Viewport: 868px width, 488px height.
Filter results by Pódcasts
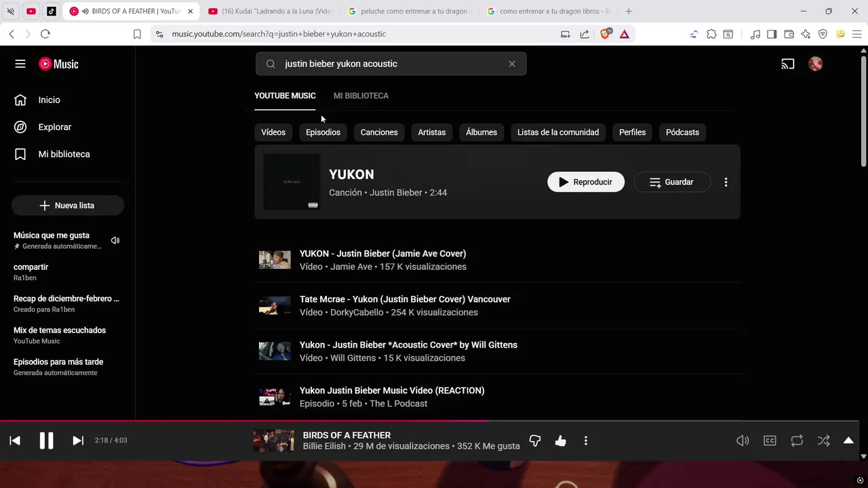tap(682, 132)
